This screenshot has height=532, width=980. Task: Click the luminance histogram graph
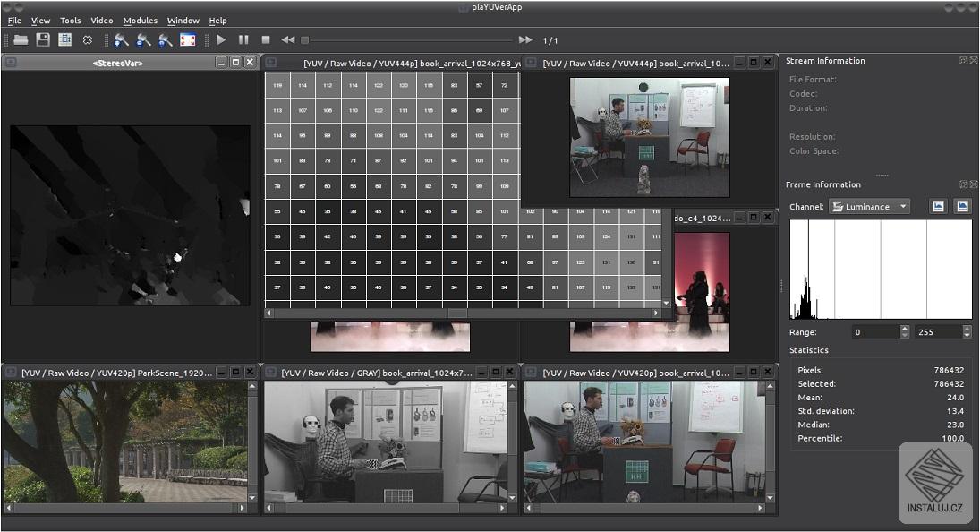(x=881, y=270)
